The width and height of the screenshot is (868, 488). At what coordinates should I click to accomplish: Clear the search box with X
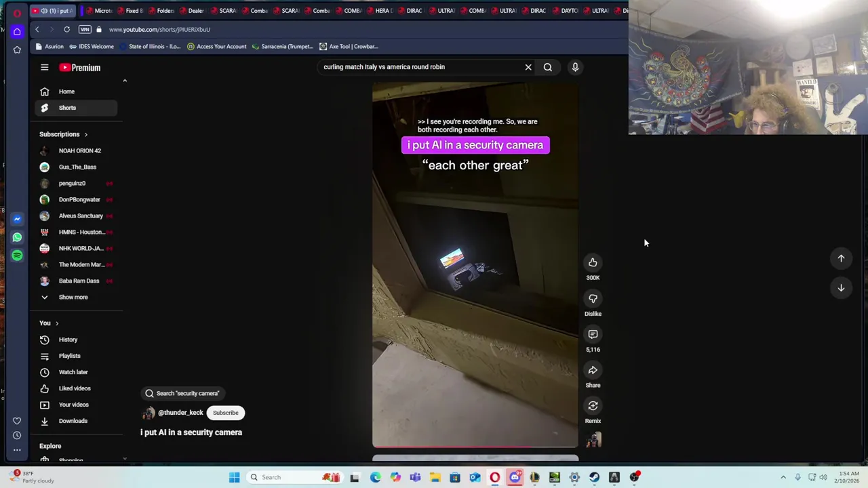coord(528,67)
